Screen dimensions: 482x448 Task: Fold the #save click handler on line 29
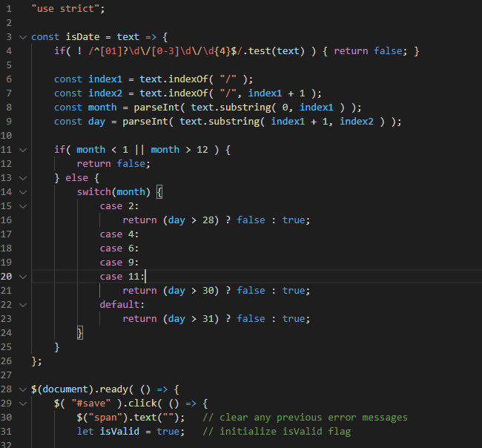[23, 403]
